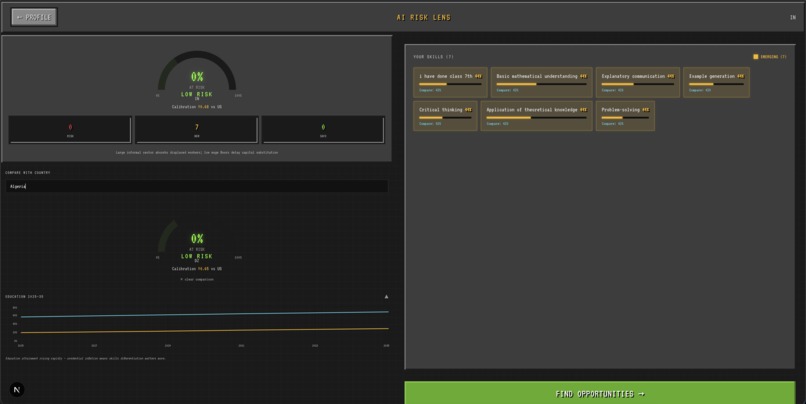The width and height of the screenshot is (806, 404).
Task: Click Compare value under Example generation card
Action: 700,90
